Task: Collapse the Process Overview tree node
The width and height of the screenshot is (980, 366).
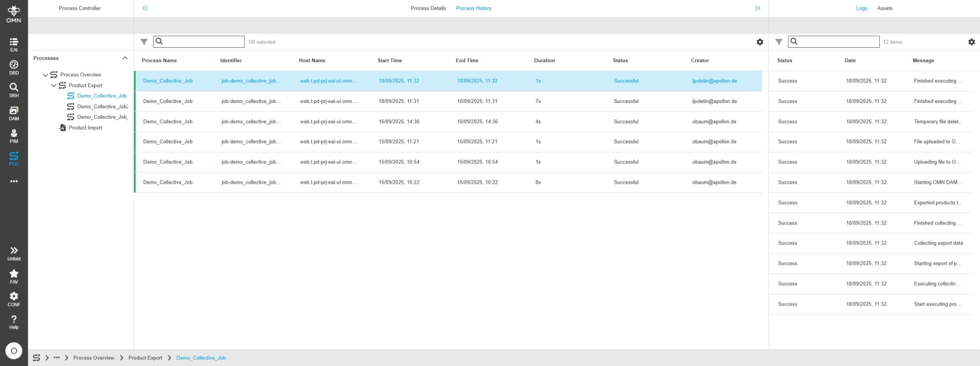Action: point(45,75)
